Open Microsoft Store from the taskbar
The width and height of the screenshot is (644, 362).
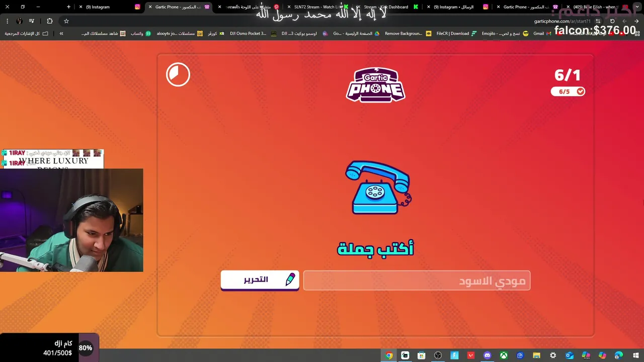click(422, 355)
